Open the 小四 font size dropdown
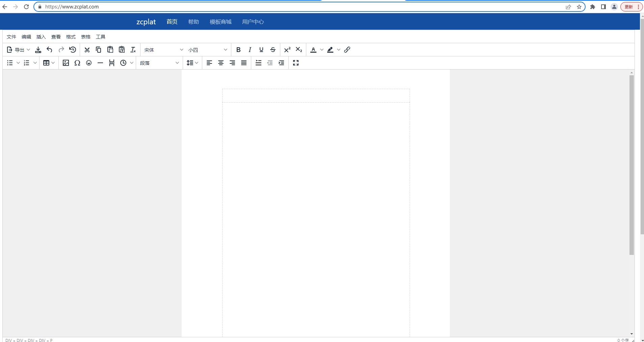 pyautogui.click(x=208, y=50)
